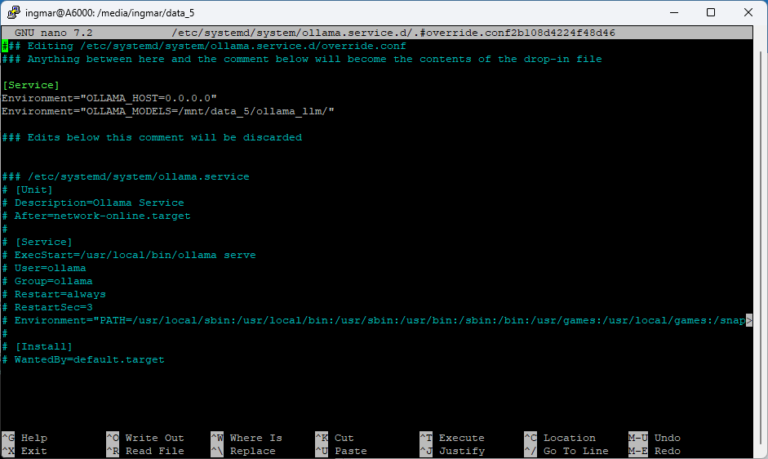This screenshot has width=768, height=459.
Task: Click the Help shortcut in nano footer
Action: [34, 438]
